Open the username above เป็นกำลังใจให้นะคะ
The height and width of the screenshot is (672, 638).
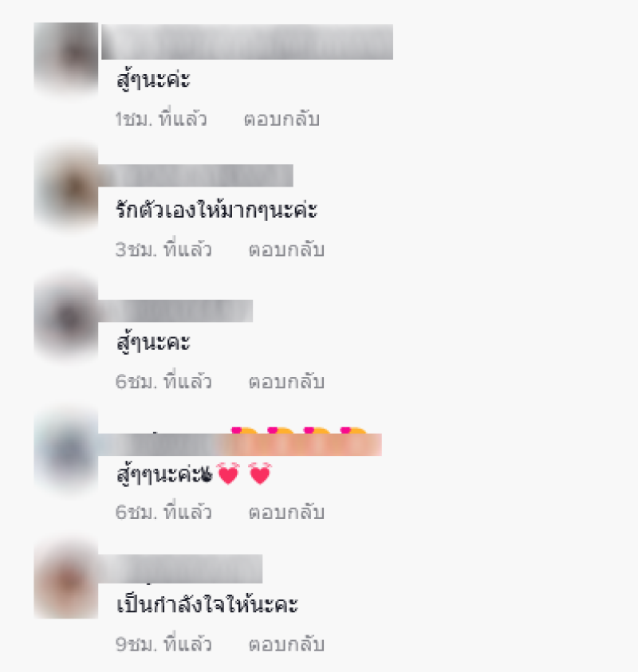coord(180,568)
